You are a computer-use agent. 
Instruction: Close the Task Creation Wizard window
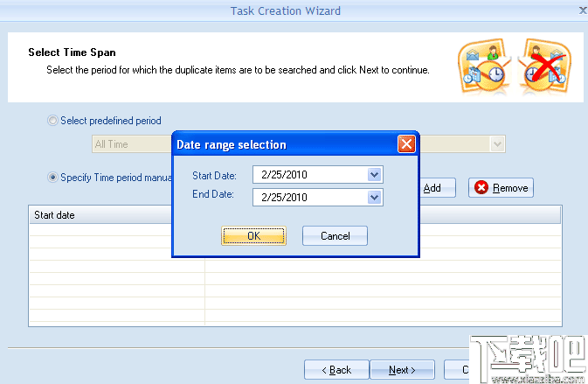[583, 10]
